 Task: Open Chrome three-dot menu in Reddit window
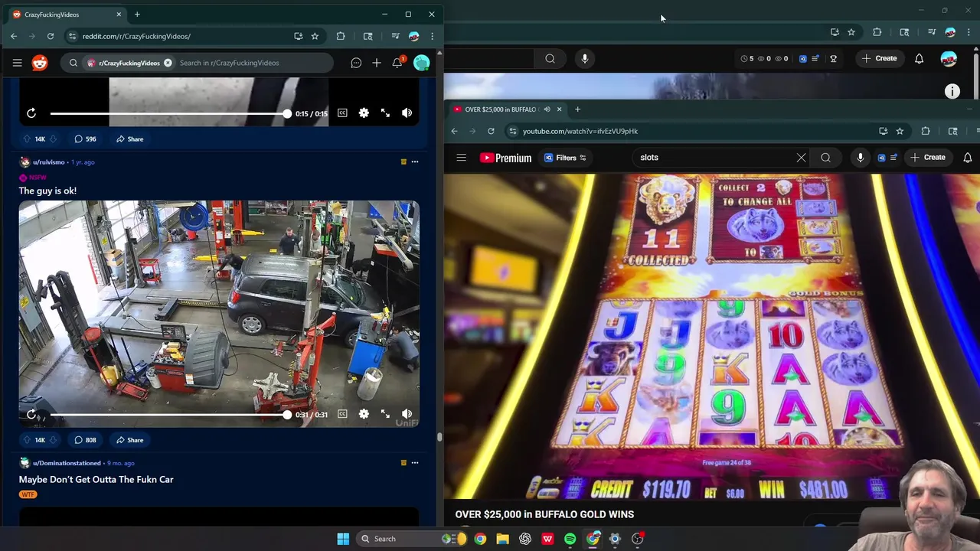pos(432,36)
